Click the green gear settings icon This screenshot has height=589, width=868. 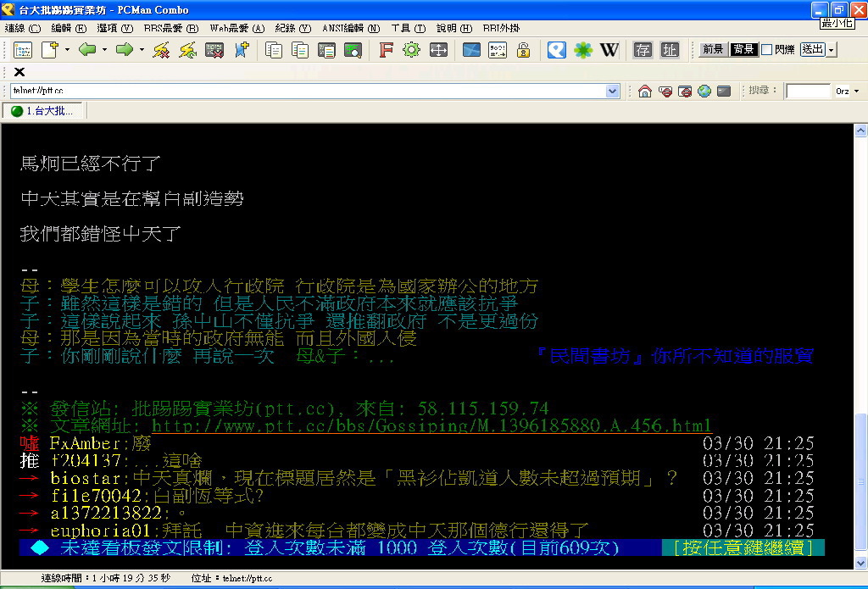(411, 50)
